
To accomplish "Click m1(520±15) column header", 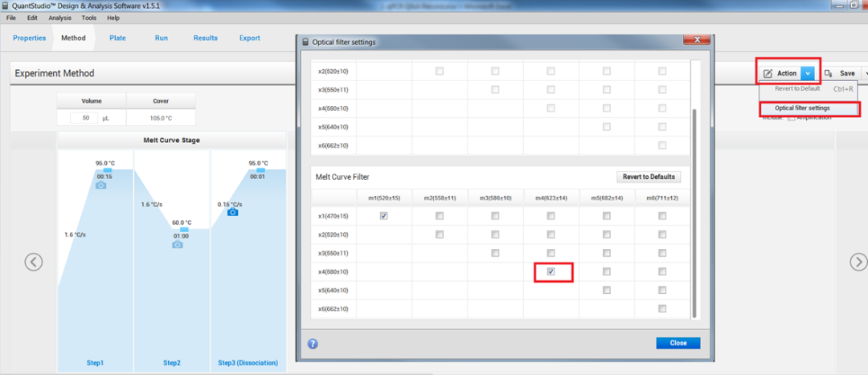I will click(383, 198).
